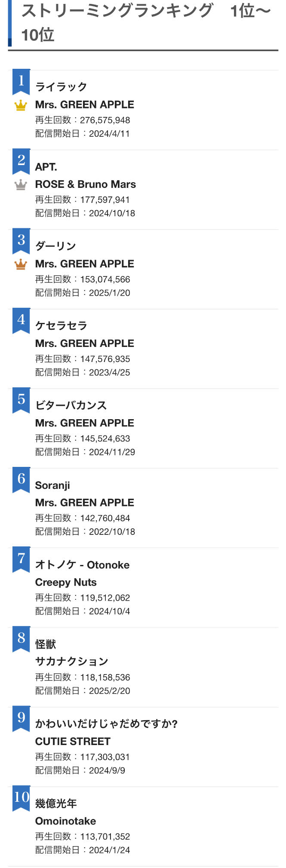Click the rank 1 blue ribbon badge
The height and width of the screenshot is (868, 286).
[21, 82]
